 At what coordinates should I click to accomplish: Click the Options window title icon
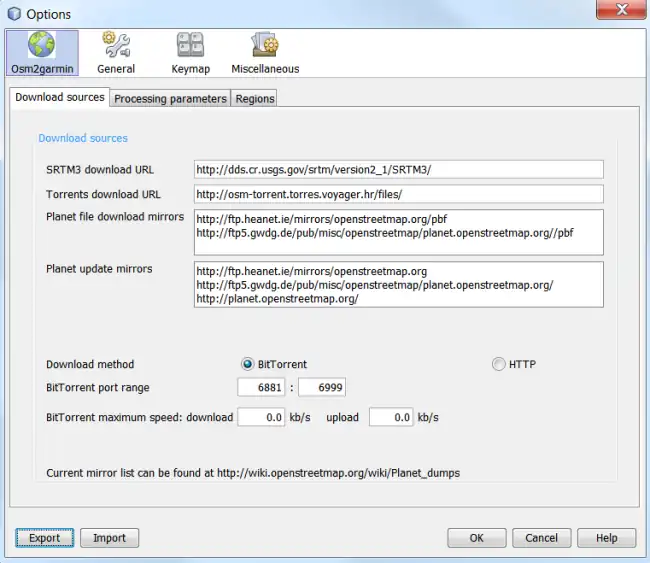pyautogui.click(x=13, y=12)
